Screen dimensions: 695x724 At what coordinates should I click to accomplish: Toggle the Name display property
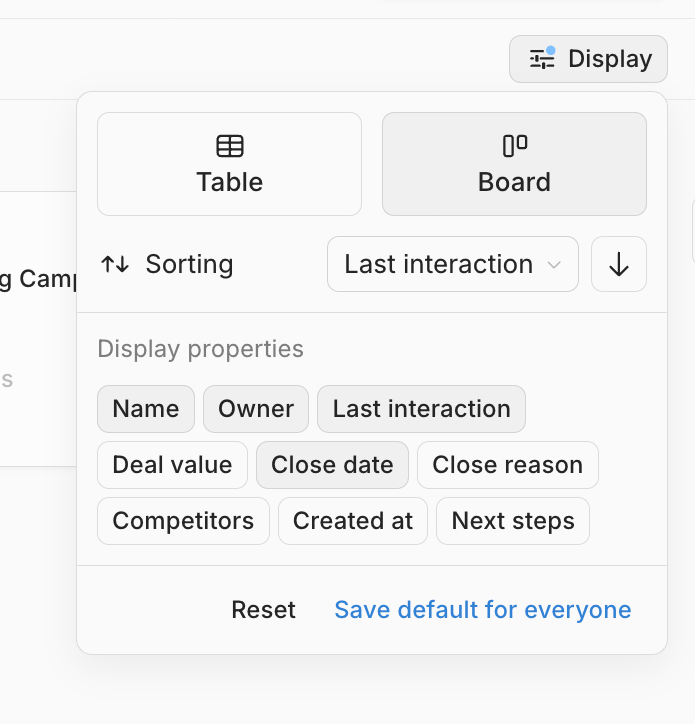pyautogui.click(x=146, y=409)
